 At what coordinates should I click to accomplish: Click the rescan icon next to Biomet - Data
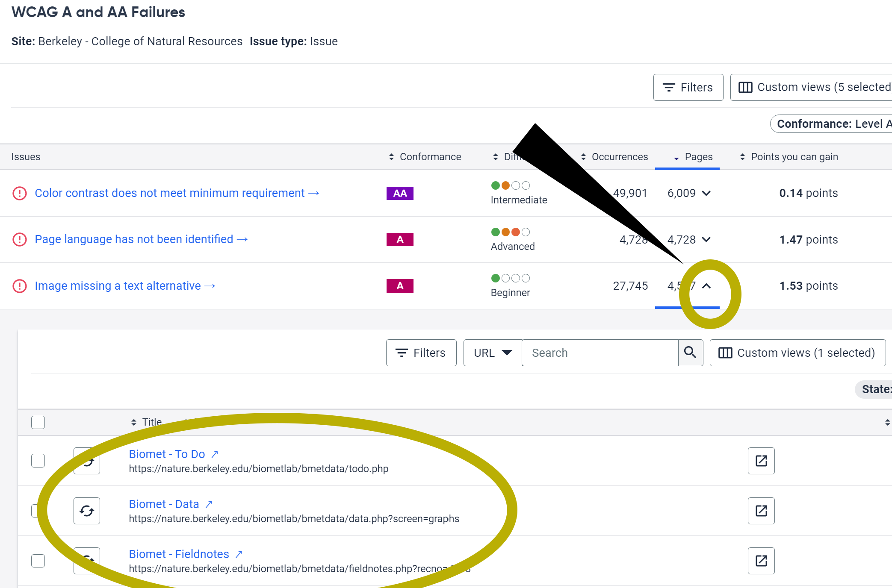87,511
